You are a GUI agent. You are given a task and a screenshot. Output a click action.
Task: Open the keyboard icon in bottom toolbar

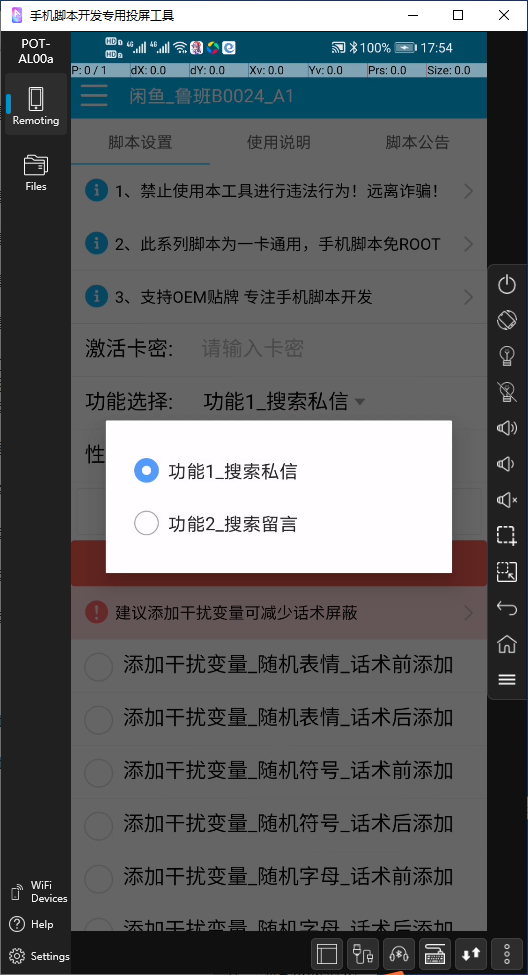[x=435, y=953]
